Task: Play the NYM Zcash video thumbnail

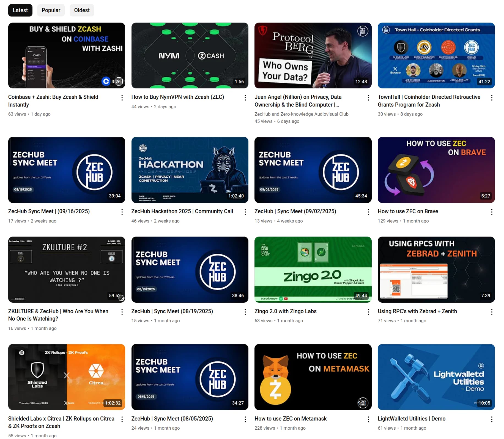Action: point(190,55)
